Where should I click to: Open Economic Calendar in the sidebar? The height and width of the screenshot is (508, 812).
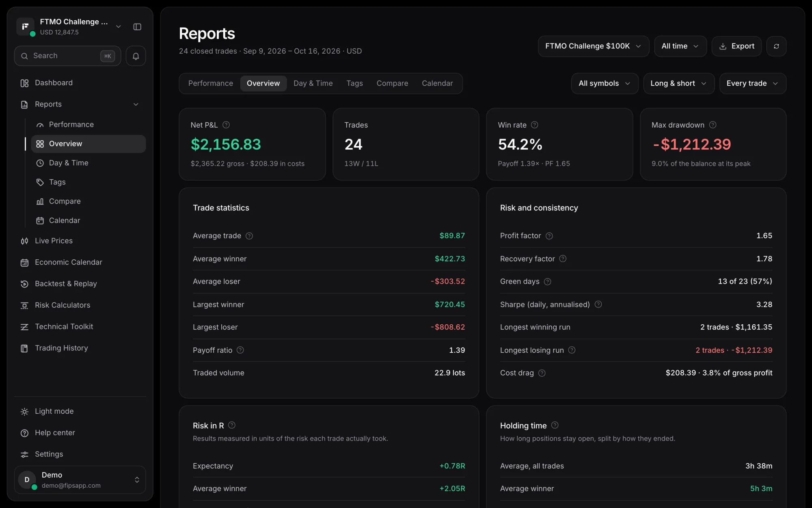pyautogui.click(x=80, y=263)
